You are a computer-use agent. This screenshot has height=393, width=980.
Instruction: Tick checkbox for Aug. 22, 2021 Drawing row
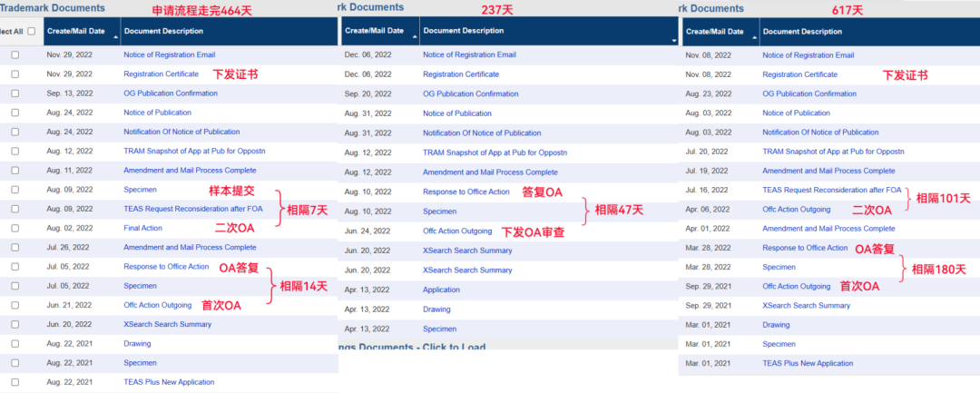pyautogui.click(x=15, y=344)
